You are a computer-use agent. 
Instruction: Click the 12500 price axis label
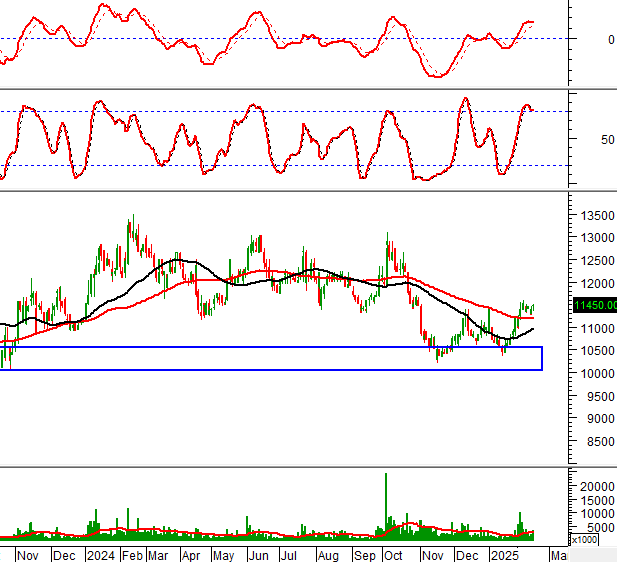point(598,261)
